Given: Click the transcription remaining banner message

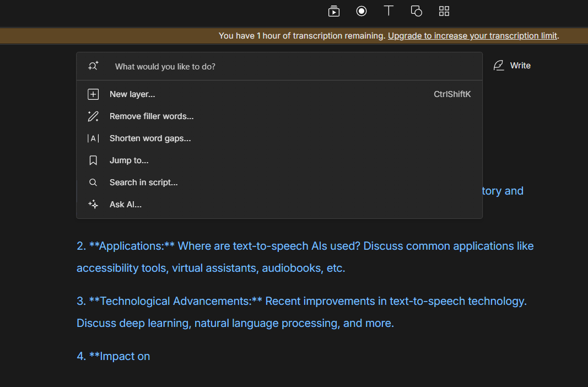Looking at the screenshot, I should [x=301, y=36].
